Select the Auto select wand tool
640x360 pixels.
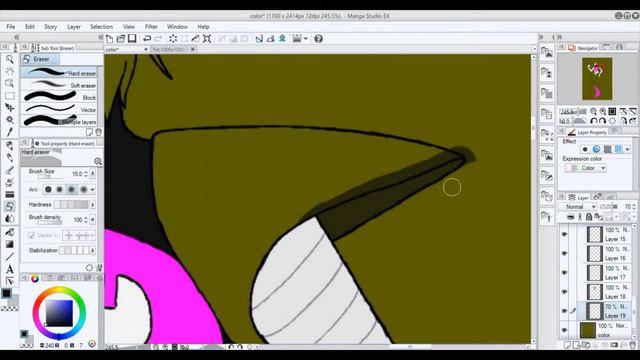click(x=9, y=120)
